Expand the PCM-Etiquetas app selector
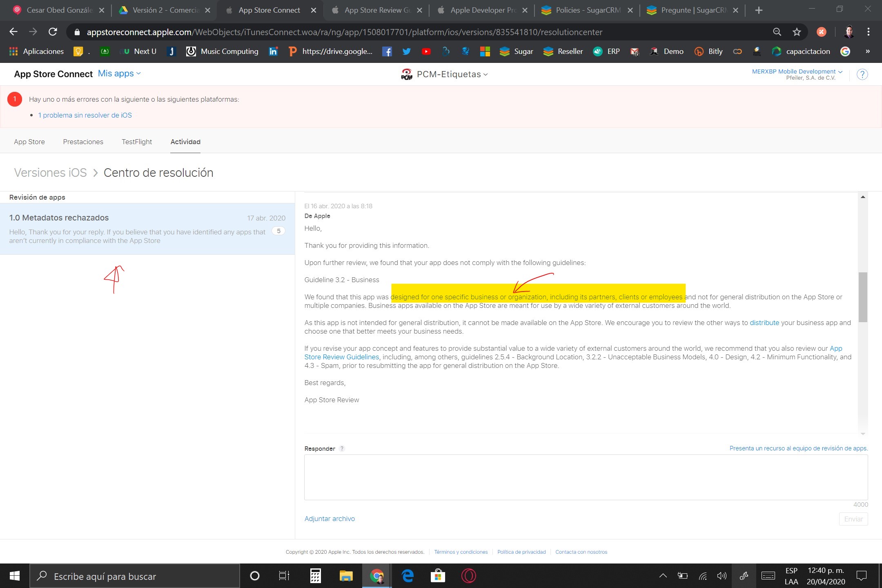 (448, 74)
